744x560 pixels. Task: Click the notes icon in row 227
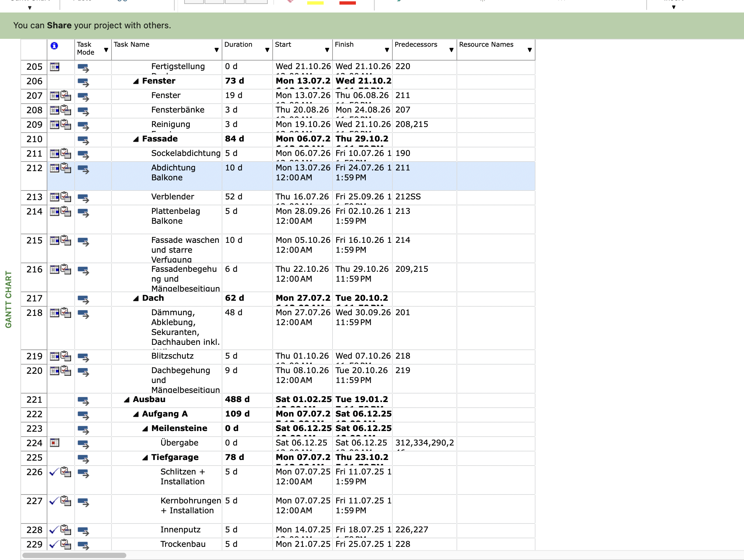(x=66, y=501)
